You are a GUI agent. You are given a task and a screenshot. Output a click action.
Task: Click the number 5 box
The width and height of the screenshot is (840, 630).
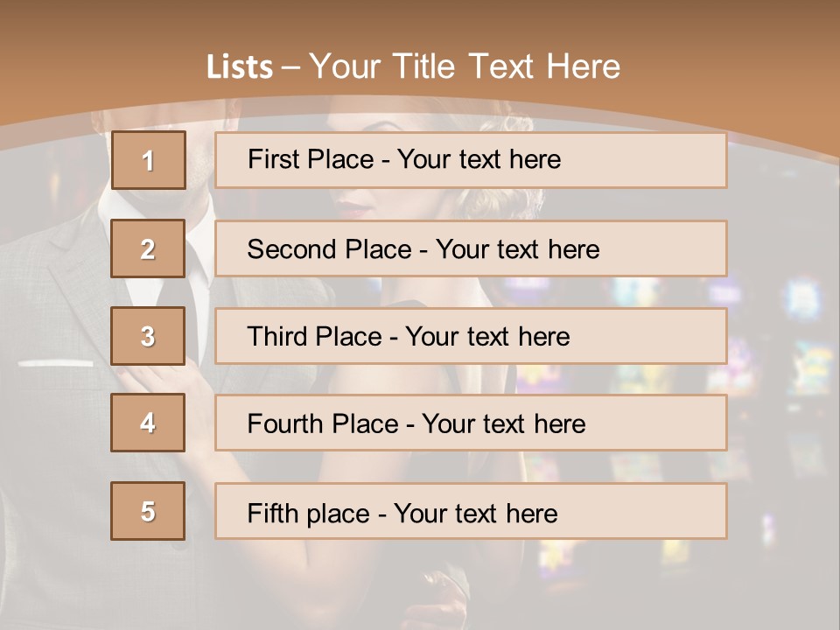pyautogui.click(x=148, y=511)
